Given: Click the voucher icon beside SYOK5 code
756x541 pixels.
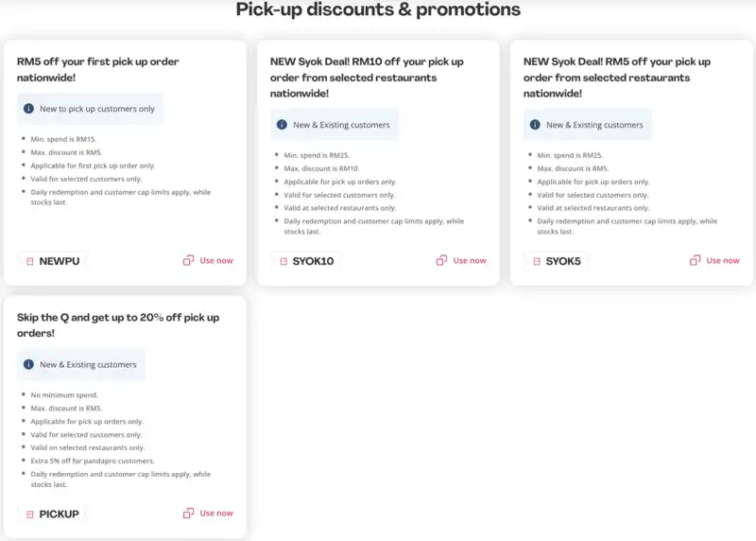Looking at the screenshot, I should pos(537,261).
